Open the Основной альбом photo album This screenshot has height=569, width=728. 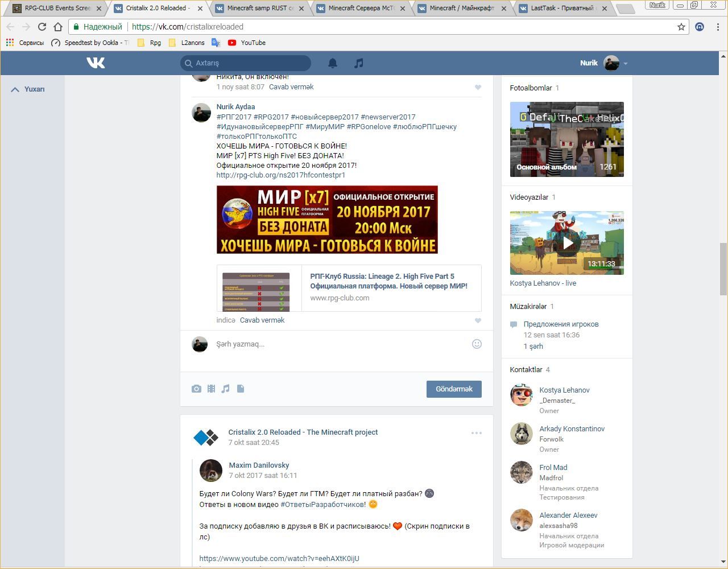(x=567, y=139)
